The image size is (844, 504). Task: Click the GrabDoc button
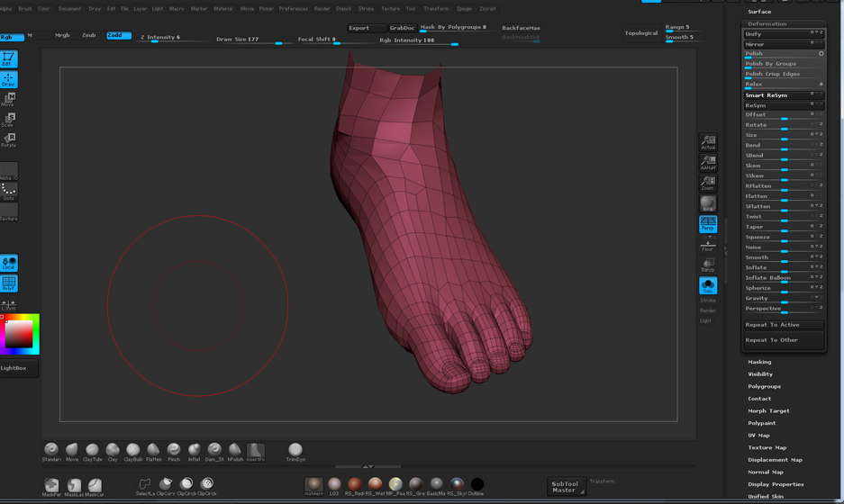click(x=402, y=28)
